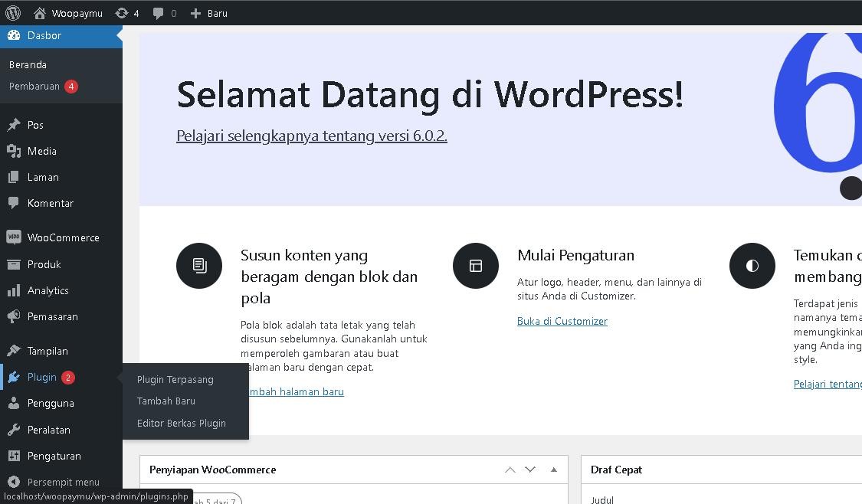
Task: Click the Buka di Customizer link
Action: [x=562, y=321]
